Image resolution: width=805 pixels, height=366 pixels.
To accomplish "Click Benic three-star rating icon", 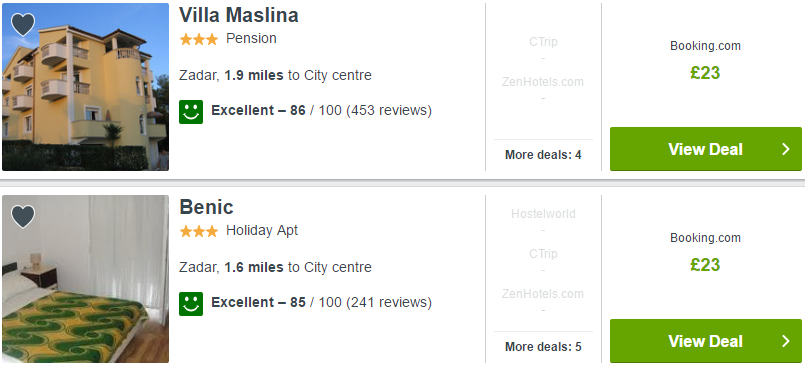I will (199, 232).
